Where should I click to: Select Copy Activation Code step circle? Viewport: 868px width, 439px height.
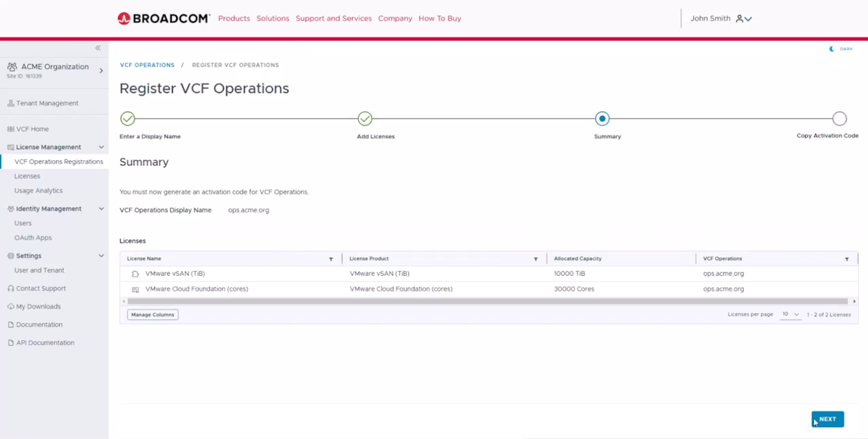(x=839, y=118)
